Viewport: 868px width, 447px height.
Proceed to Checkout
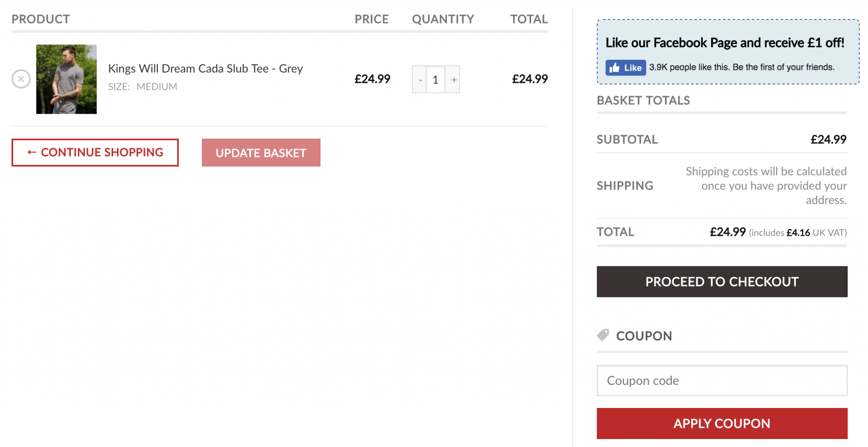[x=721, y=282]
